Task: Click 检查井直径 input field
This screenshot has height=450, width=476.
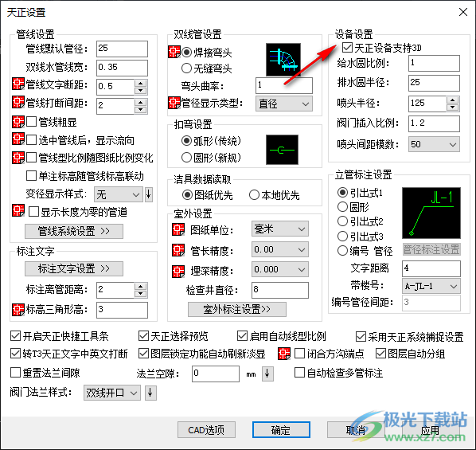Action: [280, 290]
